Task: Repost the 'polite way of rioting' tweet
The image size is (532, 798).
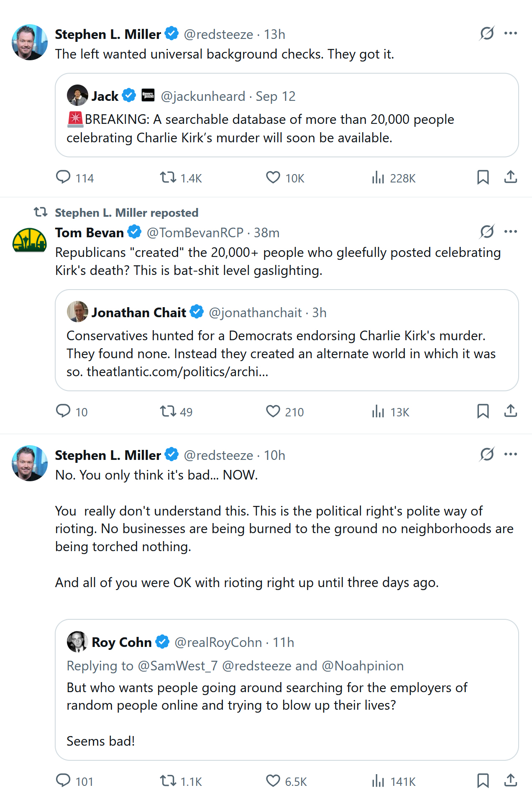Action: pos(168,781)
